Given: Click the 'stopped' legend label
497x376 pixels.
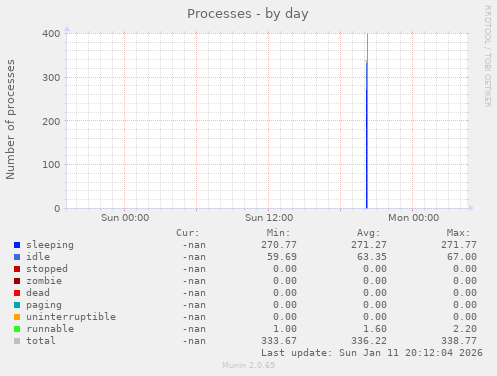Looking at the screenshot, I should coord(47,269).
